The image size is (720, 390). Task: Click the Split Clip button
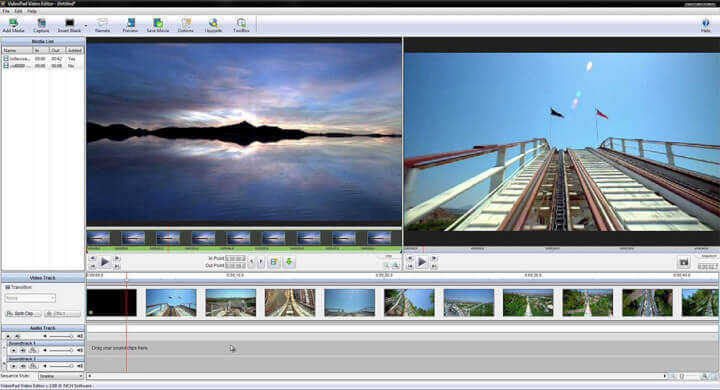click(x=23, y=313)
